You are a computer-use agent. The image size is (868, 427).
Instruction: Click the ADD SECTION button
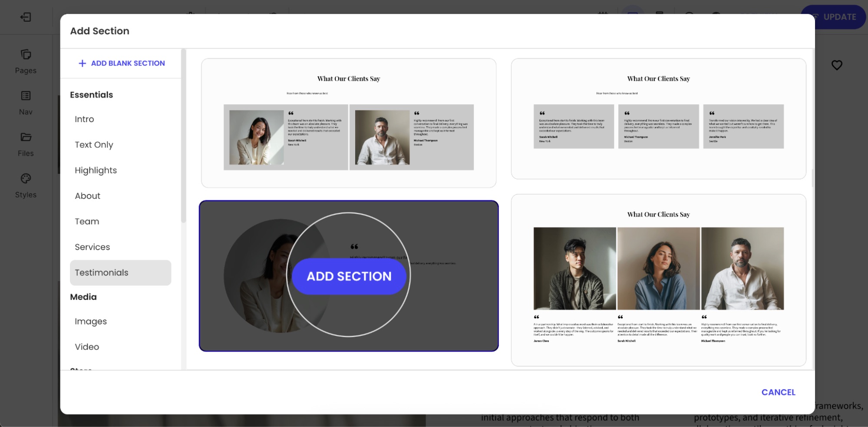[x=349, y=276]
